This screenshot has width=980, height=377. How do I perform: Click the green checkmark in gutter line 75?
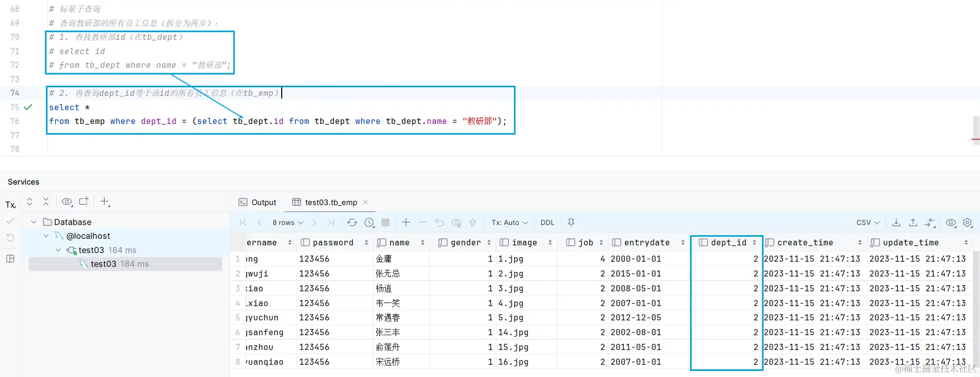click(x=28, y=107)
